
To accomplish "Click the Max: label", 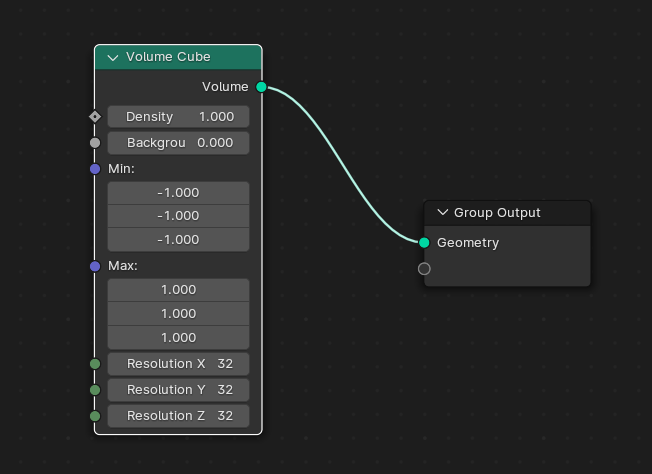I will click(123, 266).
